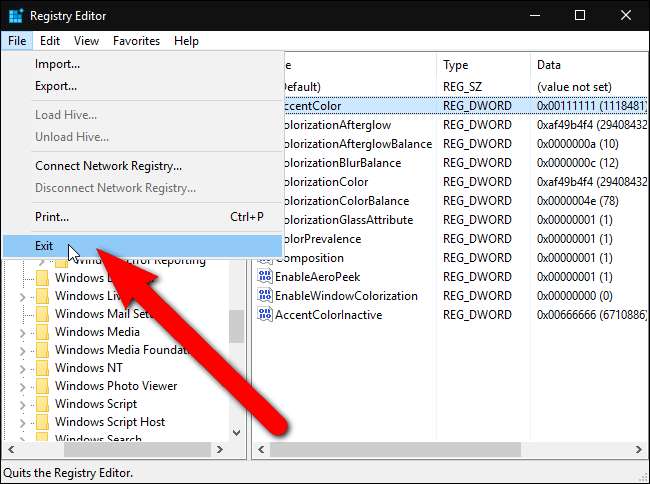650x484 pixels.
Task: Choose Connect Network Registry... menu entry
Action: 108,166
